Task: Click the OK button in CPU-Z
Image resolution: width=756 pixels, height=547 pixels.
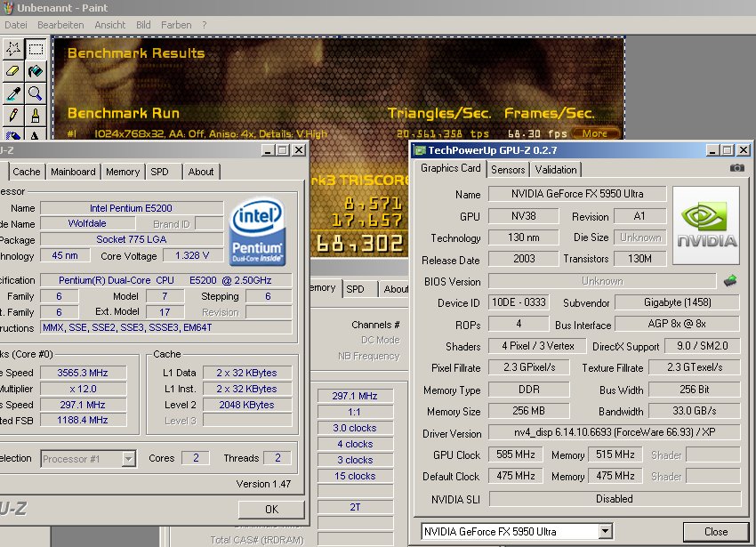Action: click(x=271, y=510)
